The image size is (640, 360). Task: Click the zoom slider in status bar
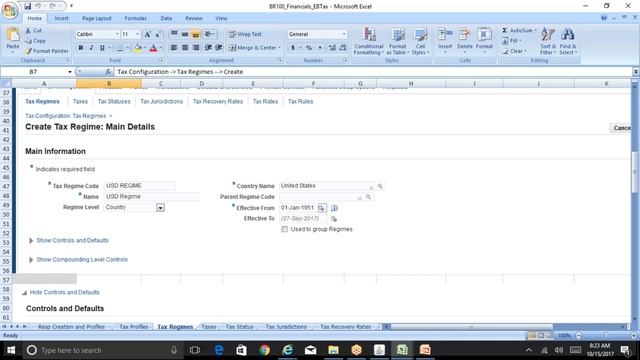(x=606, y=336)
